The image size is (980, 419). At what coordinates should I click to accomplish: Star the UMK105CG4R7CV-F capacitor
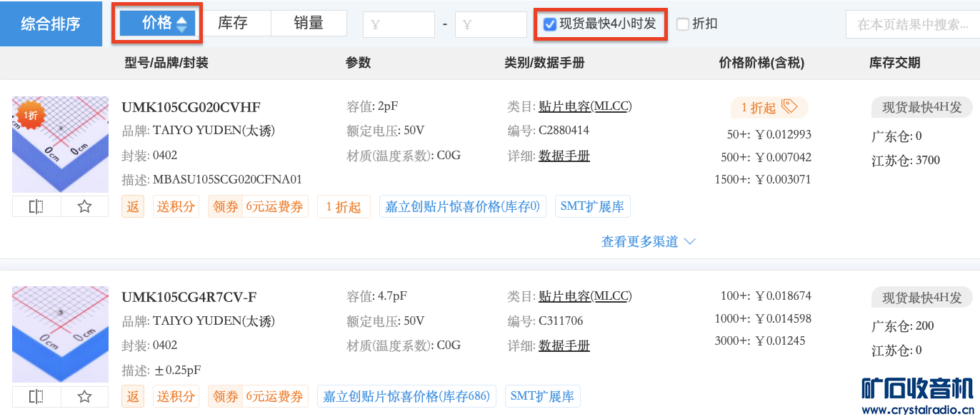pos(84,397)
